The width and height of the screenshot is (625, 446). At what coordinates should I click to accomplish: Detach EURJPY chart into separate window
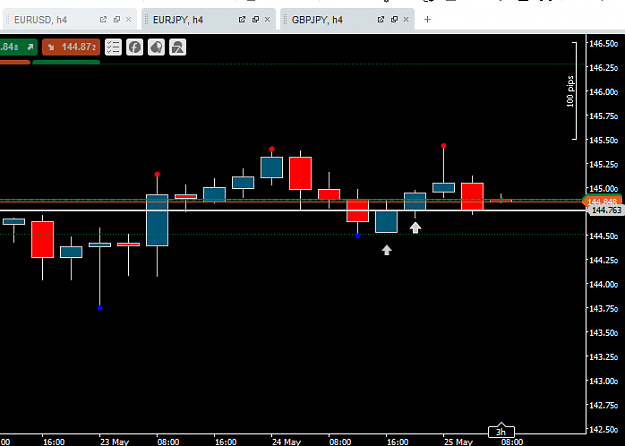tap(242, 20)
